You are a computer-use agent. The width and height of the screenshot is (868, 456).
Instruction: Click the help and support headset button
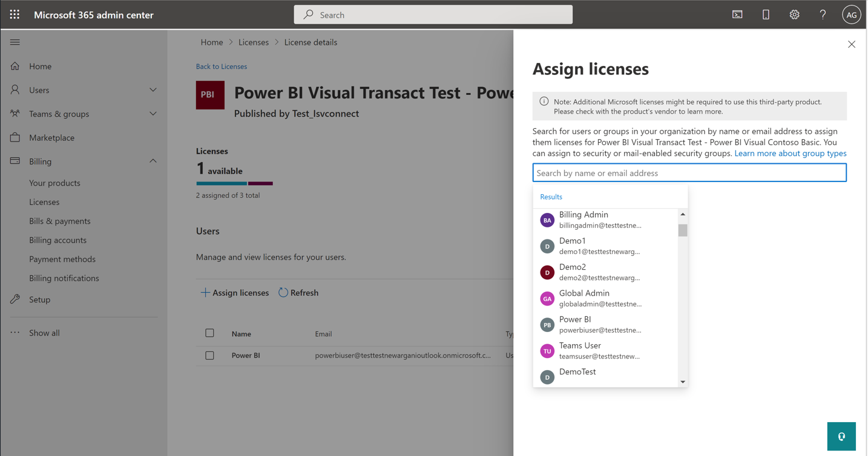click(841, 437)
